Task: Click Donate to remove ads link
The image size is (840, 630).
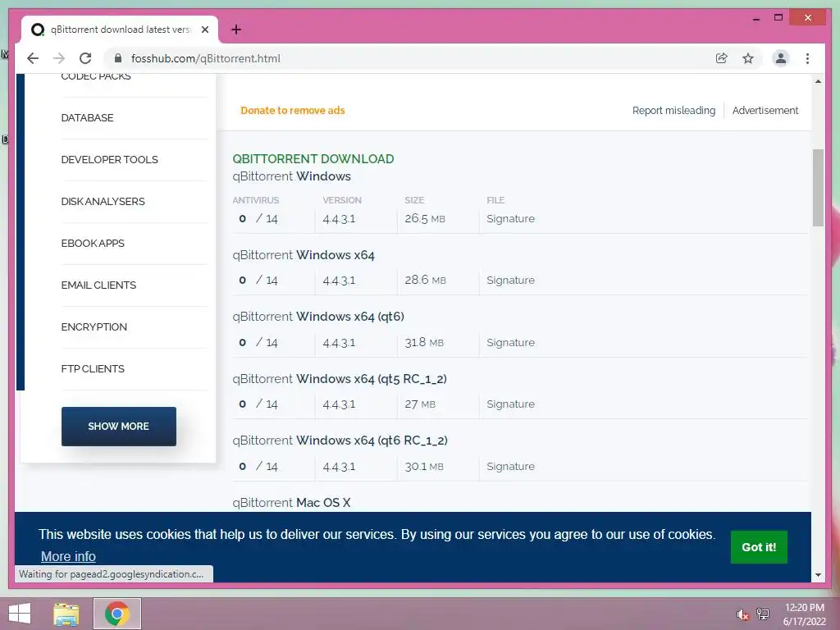Action: point(293,111)
